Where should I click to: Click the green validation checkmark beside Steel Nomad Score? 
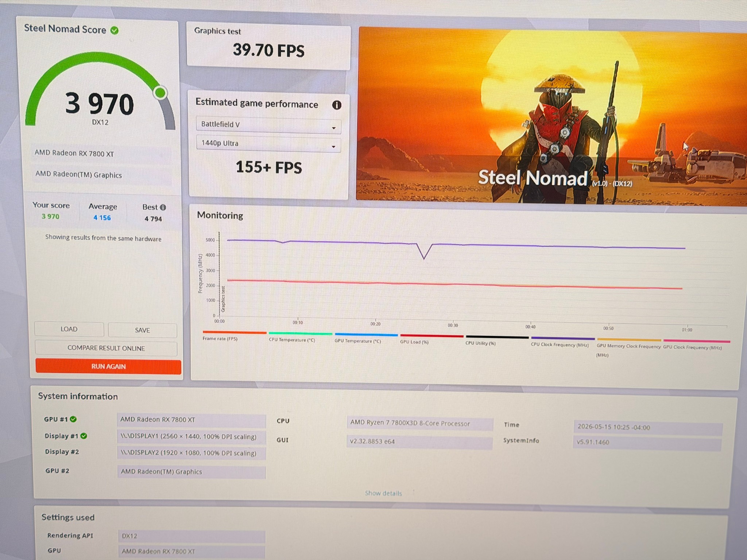(115, 31)
